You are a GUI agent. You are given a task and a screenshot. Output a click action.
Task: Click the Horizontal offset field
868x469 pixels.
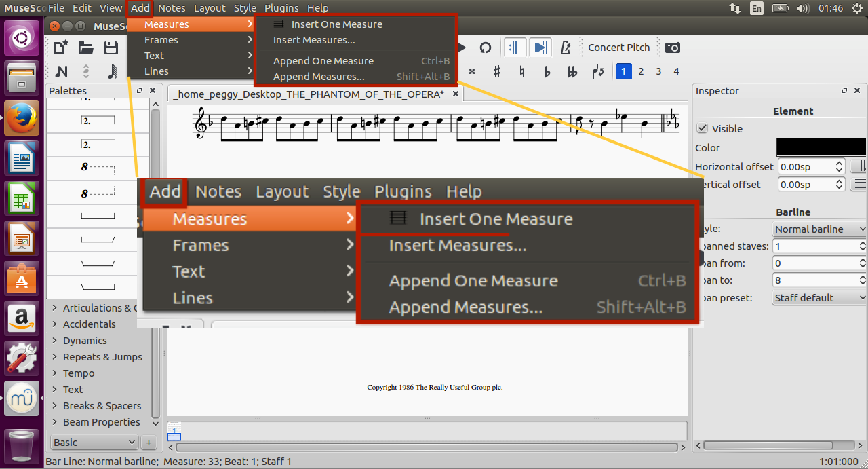pyautogui.click(x=812, y=166)
